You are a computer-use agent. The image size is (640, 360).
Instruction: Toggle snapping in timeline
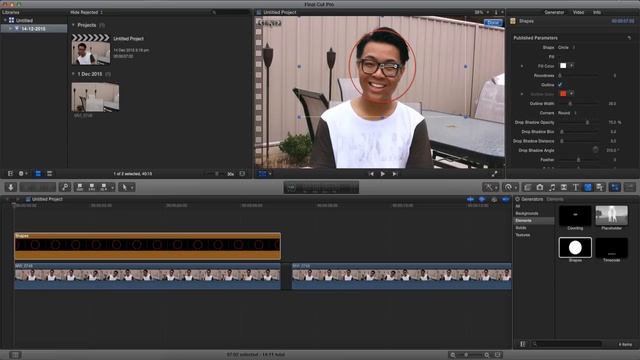point(505,199)
